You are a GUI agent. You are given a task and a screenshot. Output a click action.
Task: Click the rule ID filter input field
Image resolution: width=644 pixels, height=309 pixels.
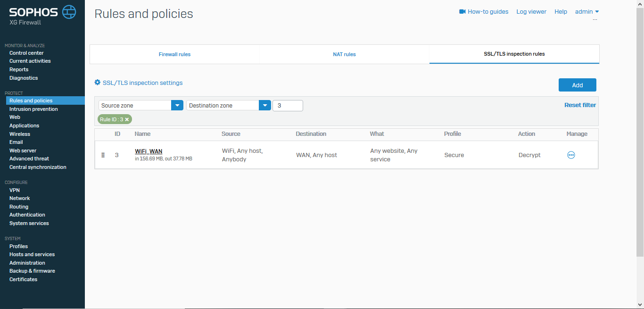tap(288, 106)
